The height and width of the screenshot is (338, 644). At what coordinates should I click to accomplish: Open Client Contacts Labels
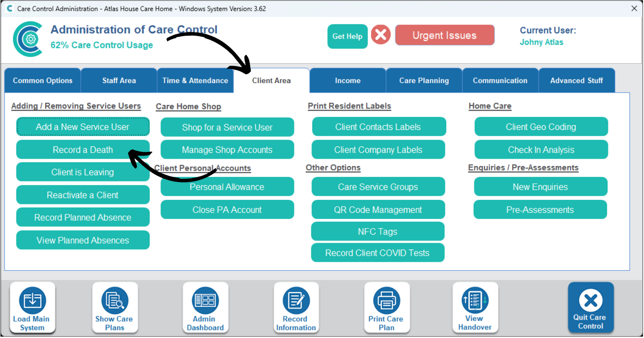(x=378, y=127)
